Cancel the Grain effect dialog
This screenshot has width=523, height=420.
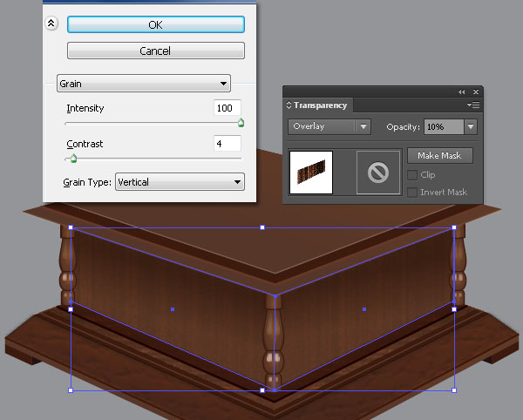[156, 51]
